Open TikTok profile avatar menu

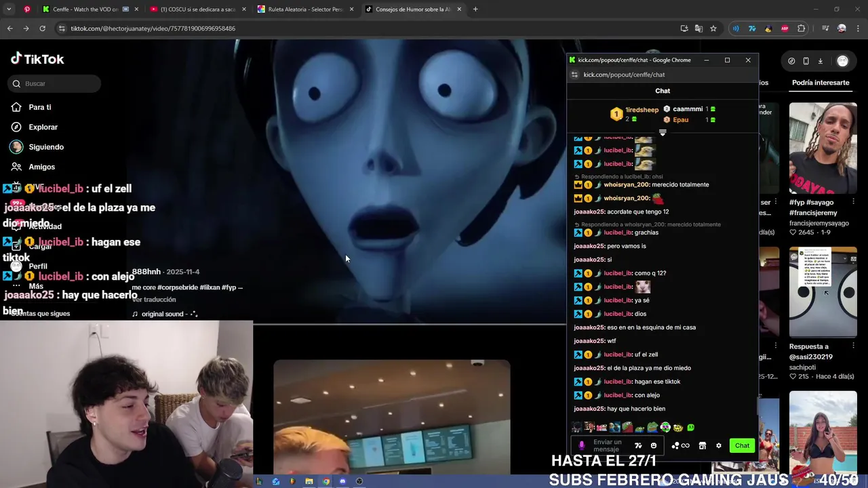842,61
